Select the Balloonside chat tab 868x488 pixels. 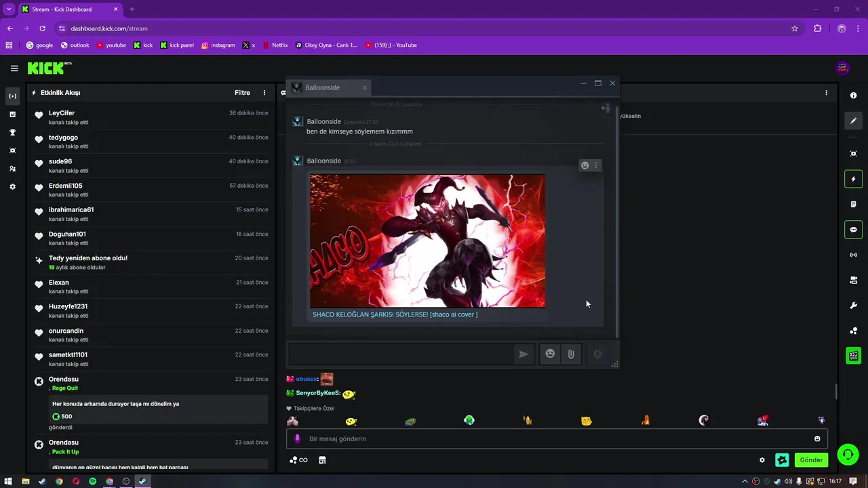point(328,87)
